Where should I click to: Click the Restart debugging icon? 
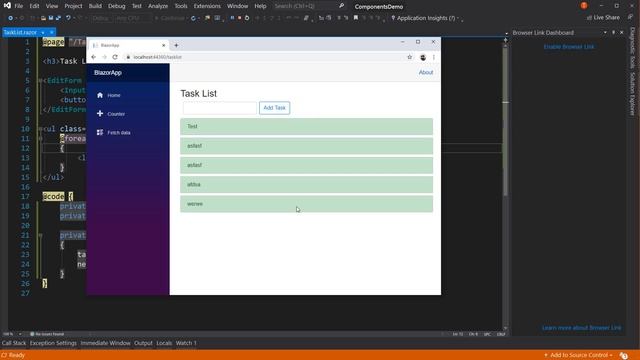click(x=247, y=18)
